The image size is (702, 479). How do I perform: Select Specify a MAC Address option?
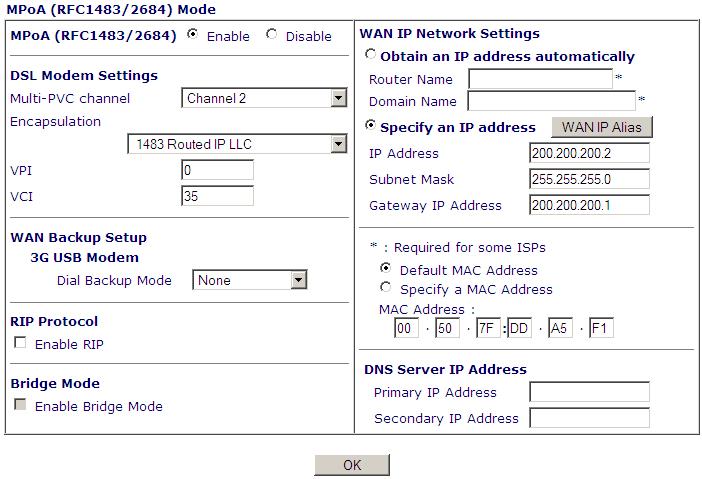pos(386,288)
